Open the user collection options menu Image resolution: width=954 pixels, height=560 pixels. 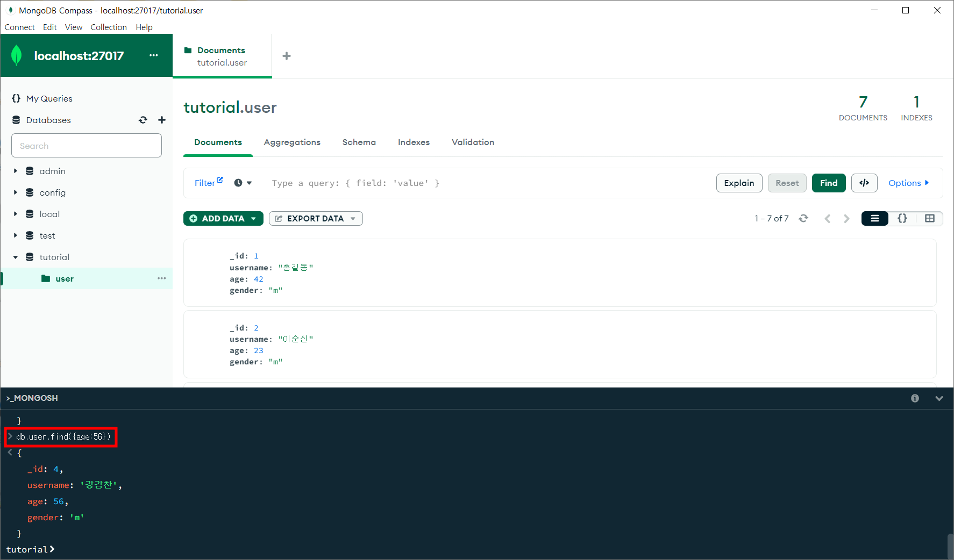(x=162, y=278)
